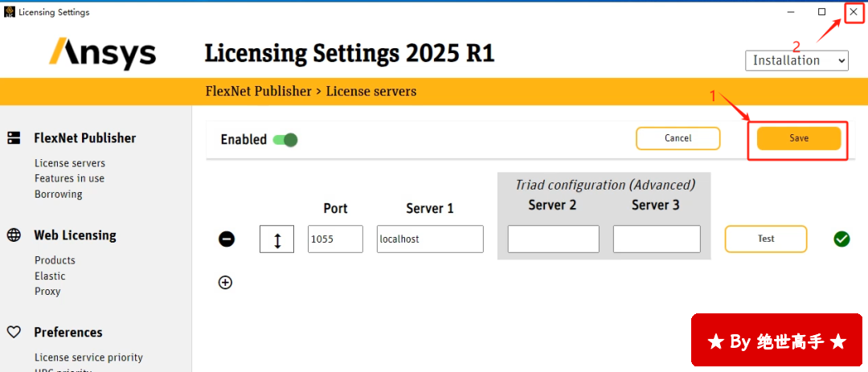Open Borrowing page in sidebar
The width and height of the screenshot is (868, 372).
click(58, 194)
